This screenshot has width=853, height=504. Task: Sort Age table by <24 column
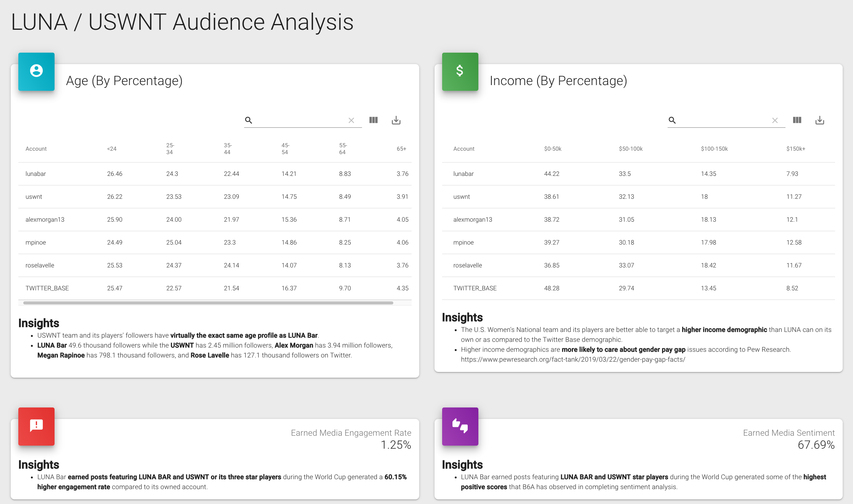pyautogui.click(x=112, y=149)
